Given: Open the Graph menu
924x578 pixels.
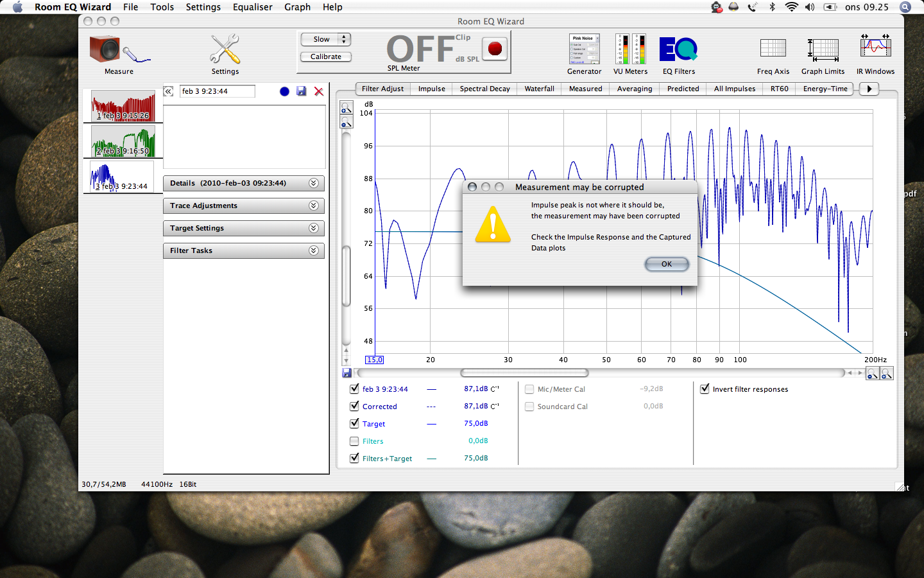Looking at the screenshot, I should click(298, 7).
